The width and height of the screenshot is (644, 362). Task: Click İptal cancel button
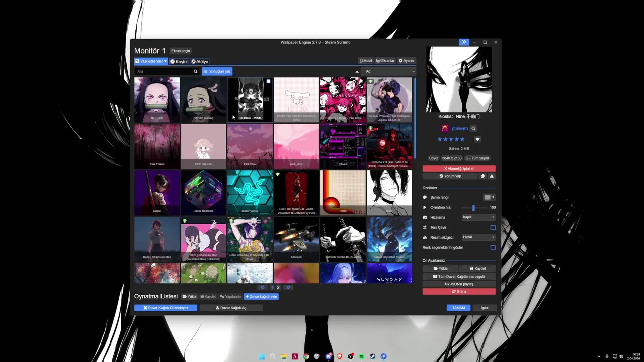tap(485, 308)
